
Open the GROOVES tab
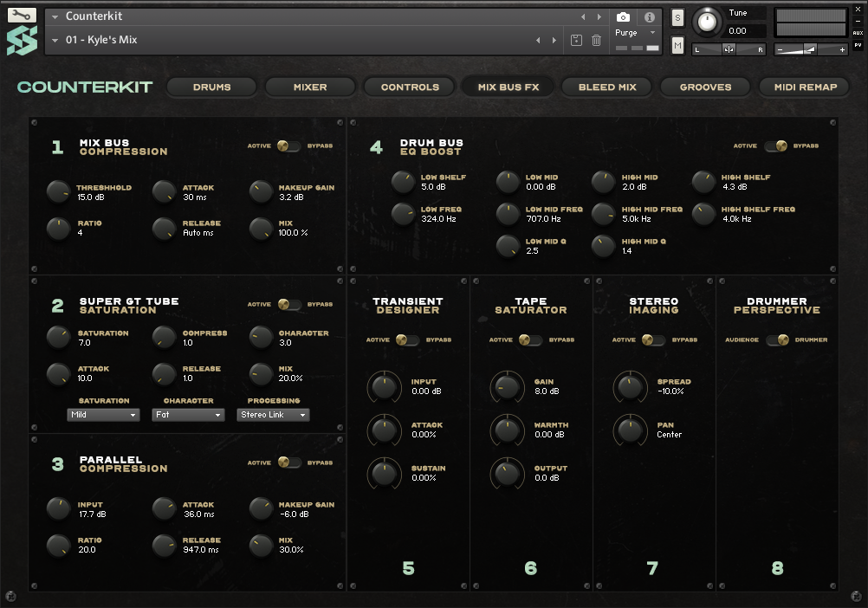[x=704, y=87]
